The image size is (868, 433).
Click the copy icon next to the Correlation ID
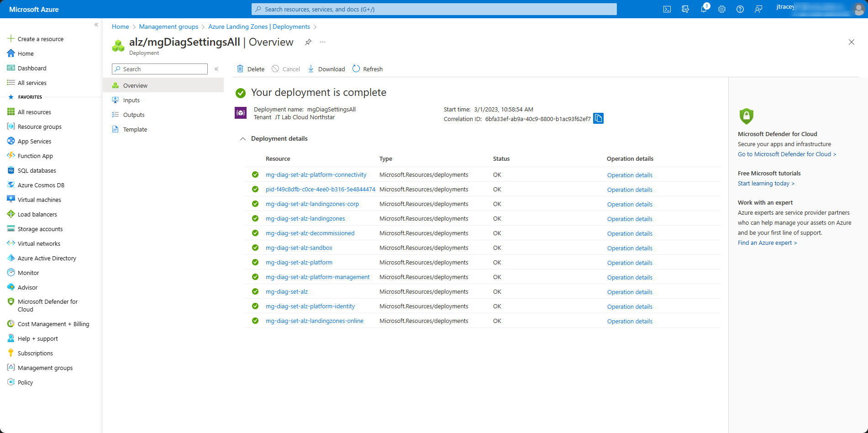tap(598, 118)
